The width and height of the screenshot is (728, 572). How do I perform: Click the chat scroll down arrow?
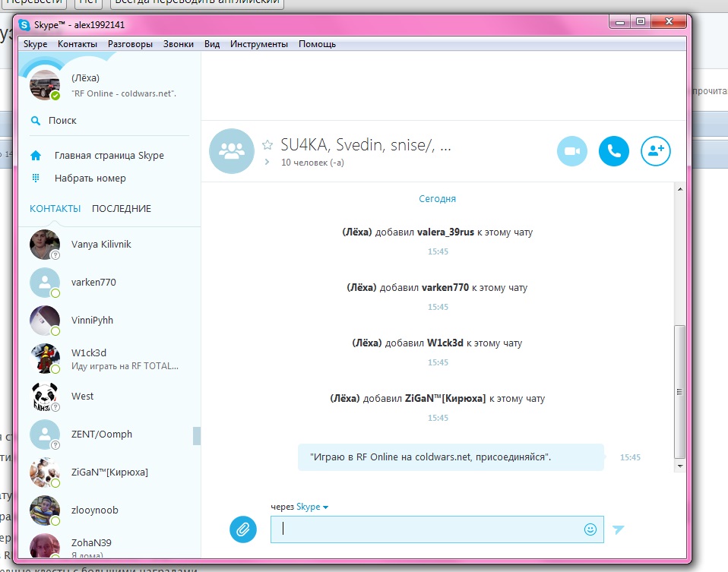click(679, 466)
